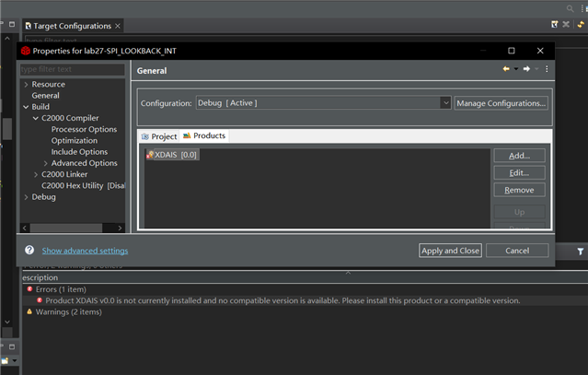Select Processor Options
This screenshot has height=375, width=588.
click(84, 129)
